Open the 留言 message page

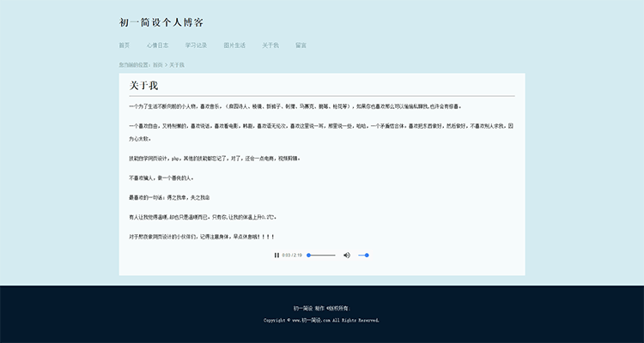301,45
